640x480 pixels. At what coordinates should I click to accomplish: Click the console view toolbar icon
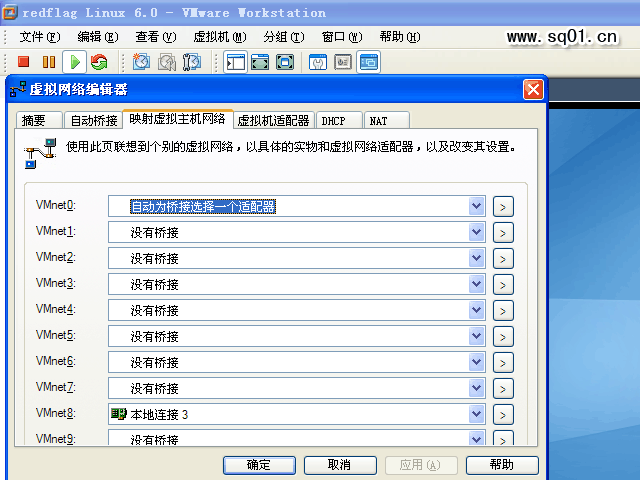[369, 62]
